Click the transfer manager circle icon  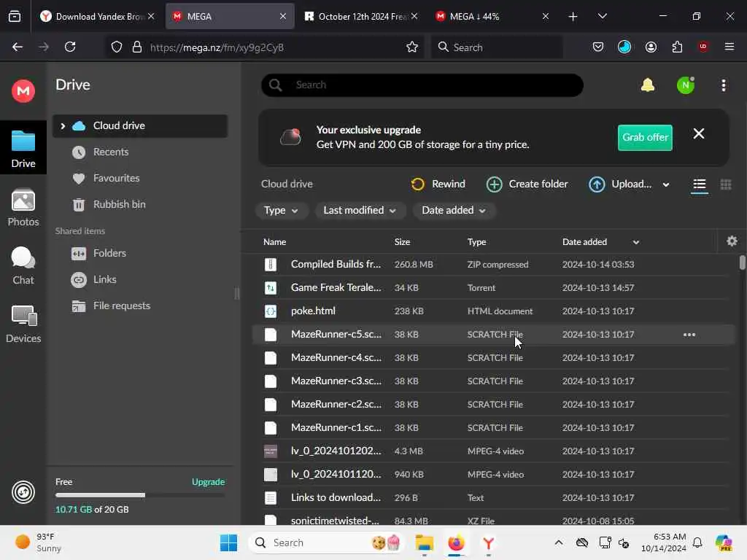pyautogui.click(x=23, y=492)
